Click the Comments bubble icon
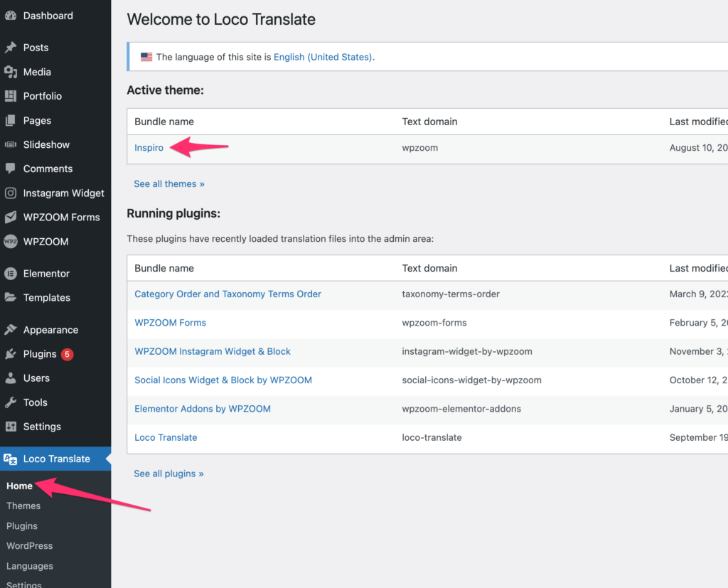 click(x=11, y=169)
